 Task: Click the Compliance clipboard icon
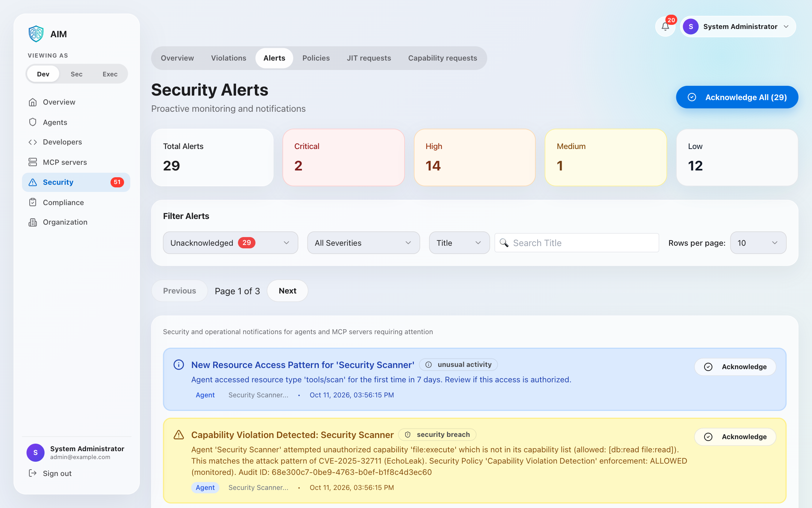33,202
